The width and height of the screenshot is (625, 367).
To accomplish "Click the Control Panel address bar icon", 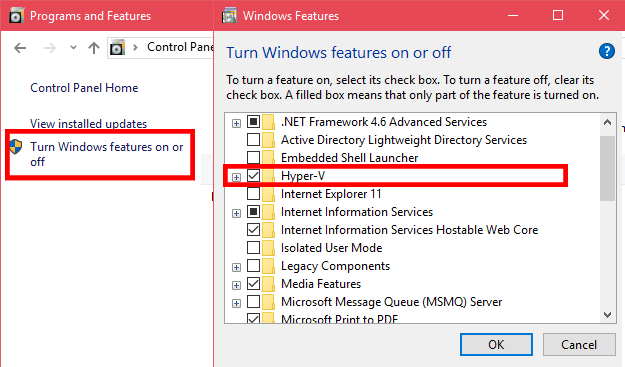I will pyautogui.click(x=117, y=47).
